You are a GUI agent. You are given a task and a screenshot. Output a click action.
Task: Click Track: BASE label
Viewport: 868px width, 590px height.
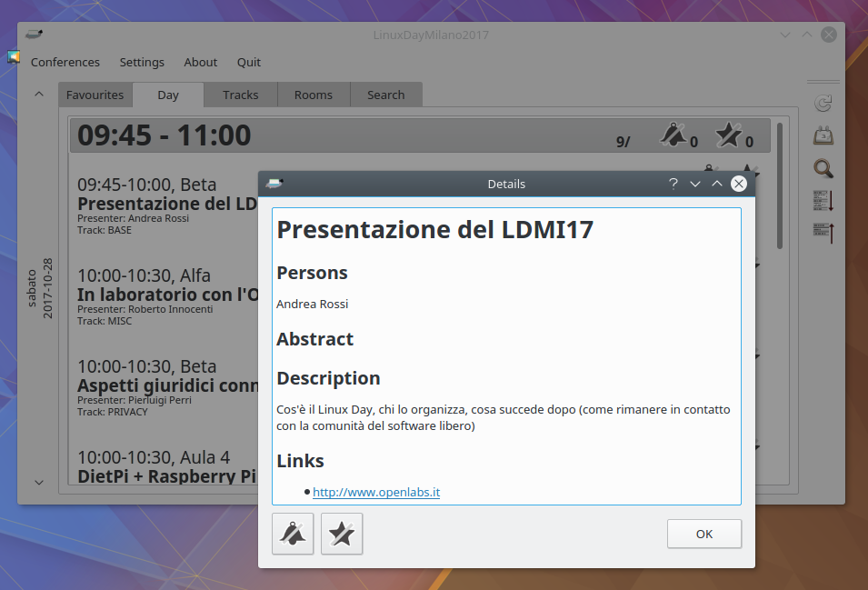pyautogui.click(x=105, y=230)
